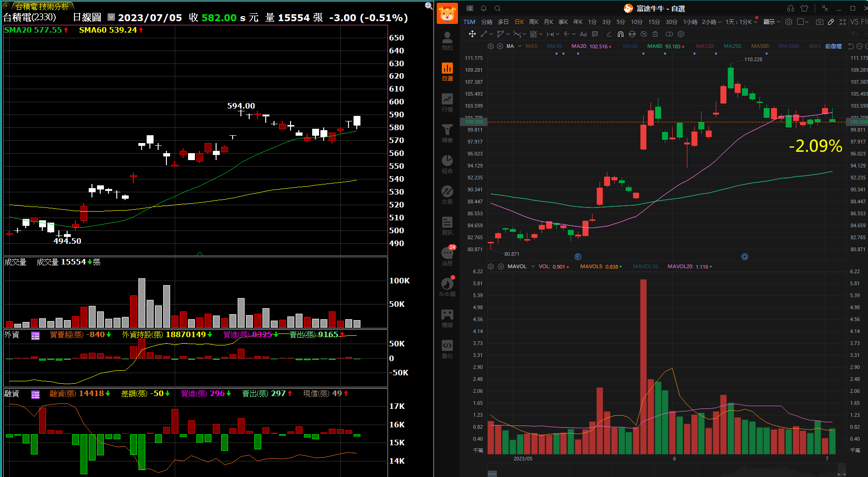868x477 pixels.
Task: Open the 外資 panel list menu icon
Action: [35, 336]
